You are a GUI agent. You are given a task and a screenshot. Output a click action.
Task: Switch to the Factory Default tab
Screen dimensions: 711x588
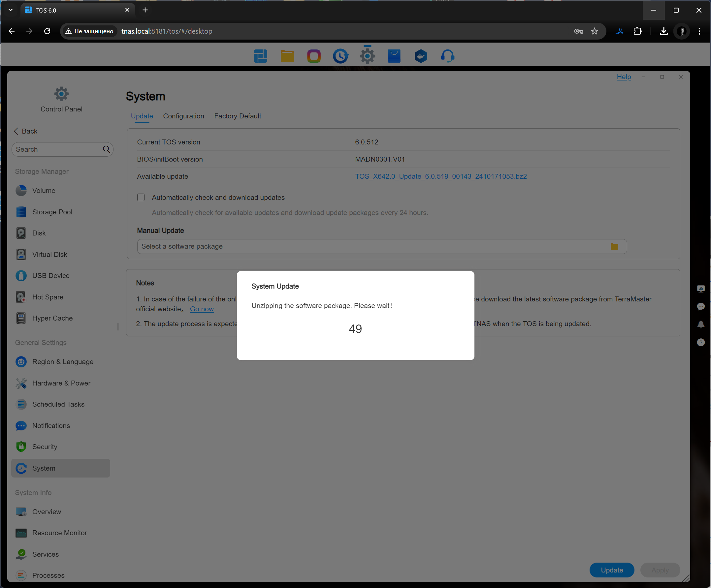pos(237,116)
